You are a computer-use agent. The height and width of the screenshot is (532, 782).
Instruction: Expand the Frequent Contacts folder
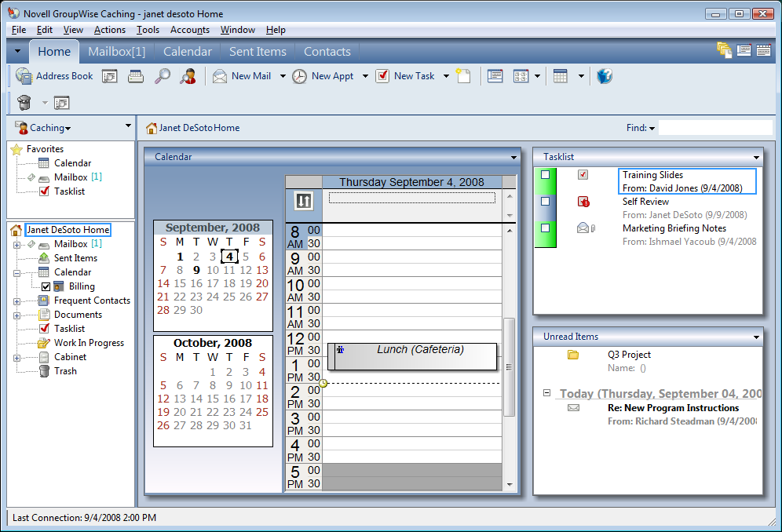click(16, 301)
